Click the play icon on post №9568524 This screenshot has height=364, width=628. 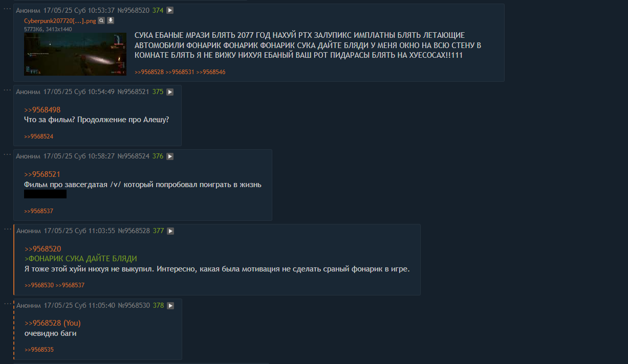click(x=170, y=156)
